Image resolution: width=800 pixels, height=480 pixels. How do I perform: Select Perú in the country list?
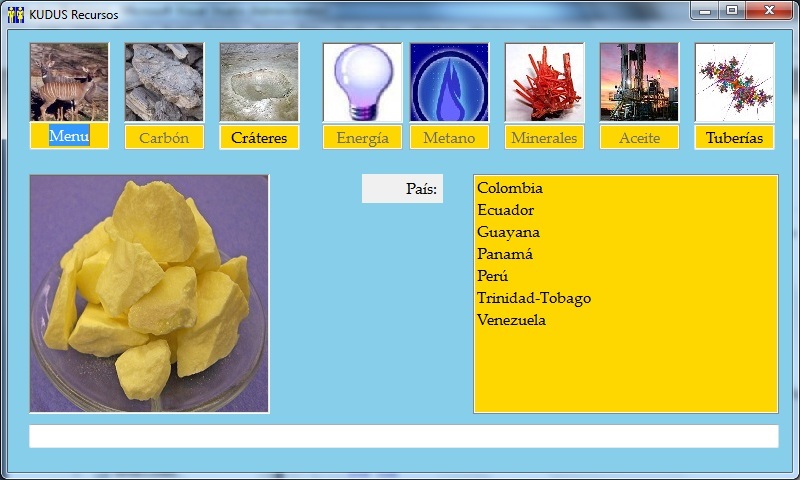(x=626, y=276)
